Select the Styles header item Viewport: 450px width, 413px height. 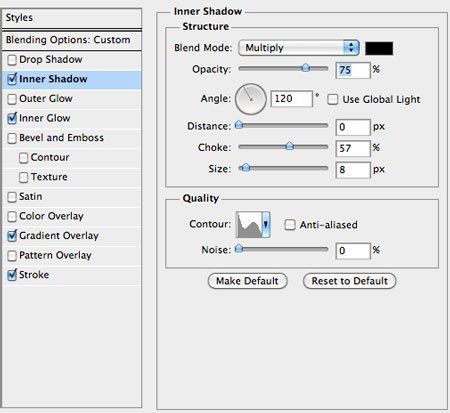72,18
